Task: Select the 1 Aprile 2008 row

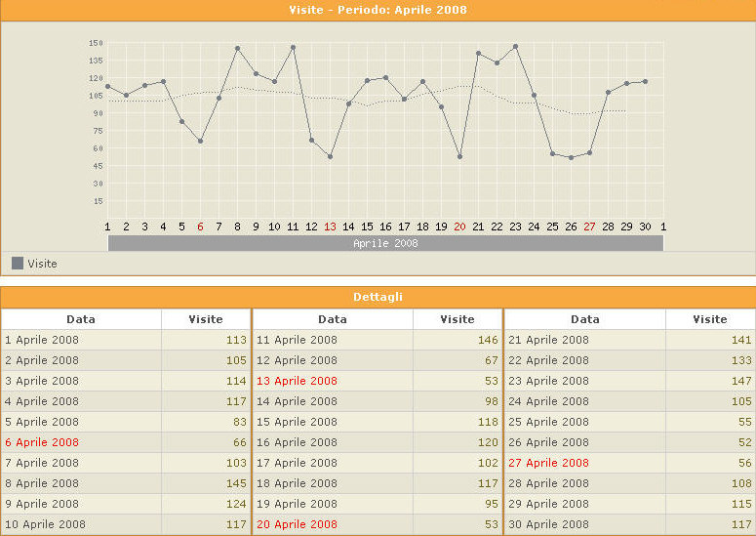Action: (126, 340)
